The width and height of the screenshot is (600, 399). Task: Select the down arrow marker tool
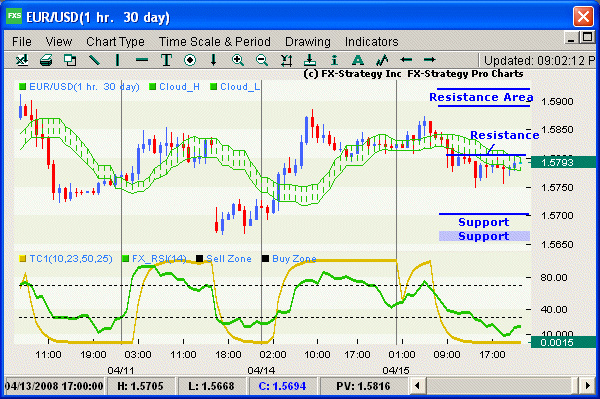[x=214, y=60]
